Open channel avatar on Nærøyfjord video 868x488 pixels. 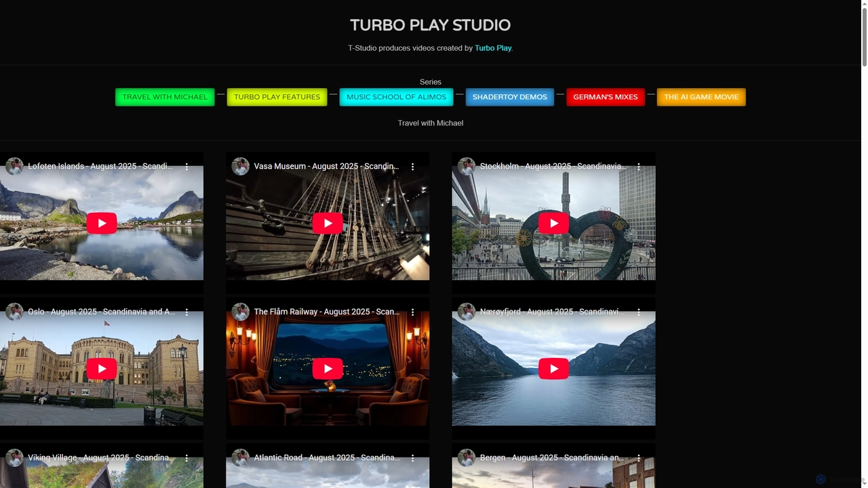click(466, 312)
